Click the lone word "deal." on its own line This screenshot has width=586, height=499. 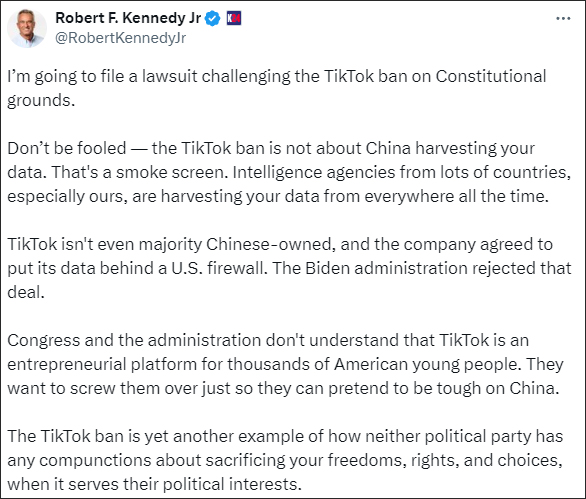point(26,292)
